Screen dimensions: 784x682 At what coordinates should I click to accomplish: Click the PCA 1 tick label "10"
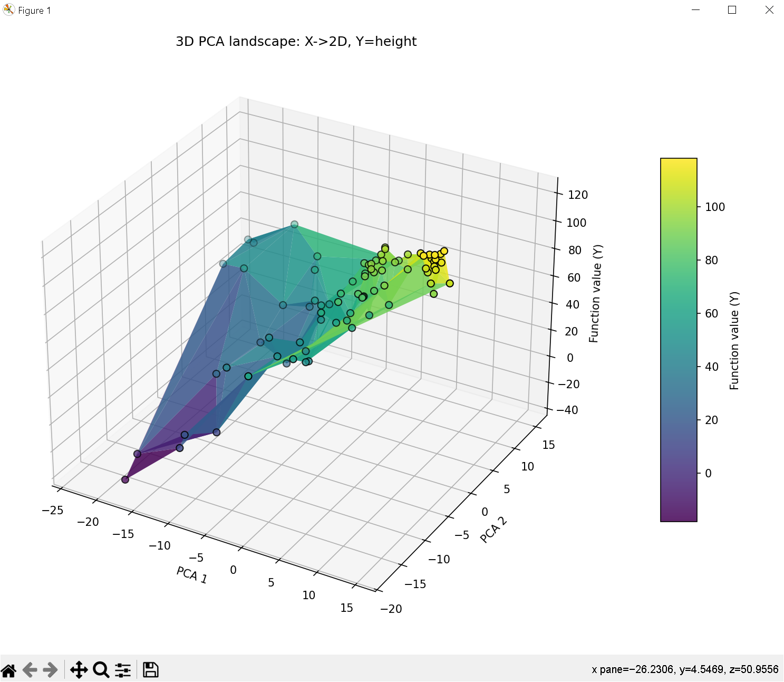[309, 595]
